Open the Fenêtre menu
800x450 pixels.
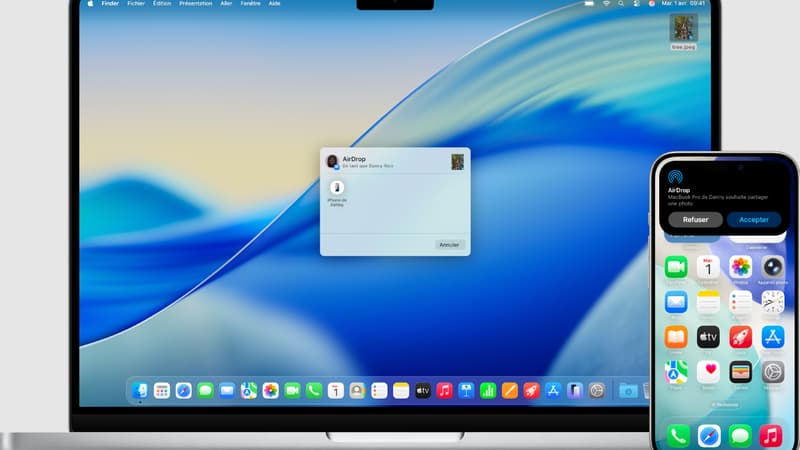pyautogui.click(x=250, y=4)
